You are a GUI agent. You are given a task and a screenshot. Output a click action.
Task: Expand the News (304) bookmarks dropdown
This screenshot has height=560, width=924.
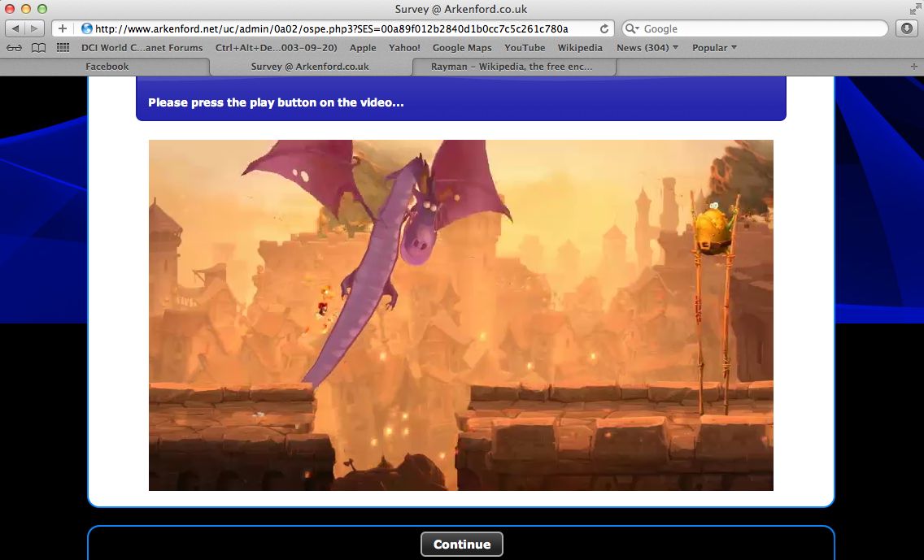(647, 48)
